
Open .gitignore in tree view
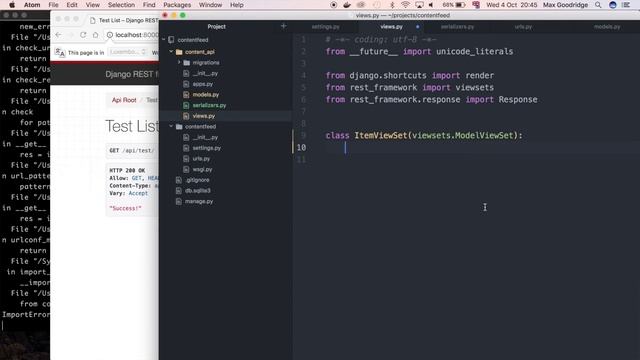click(x=198, y=180)
